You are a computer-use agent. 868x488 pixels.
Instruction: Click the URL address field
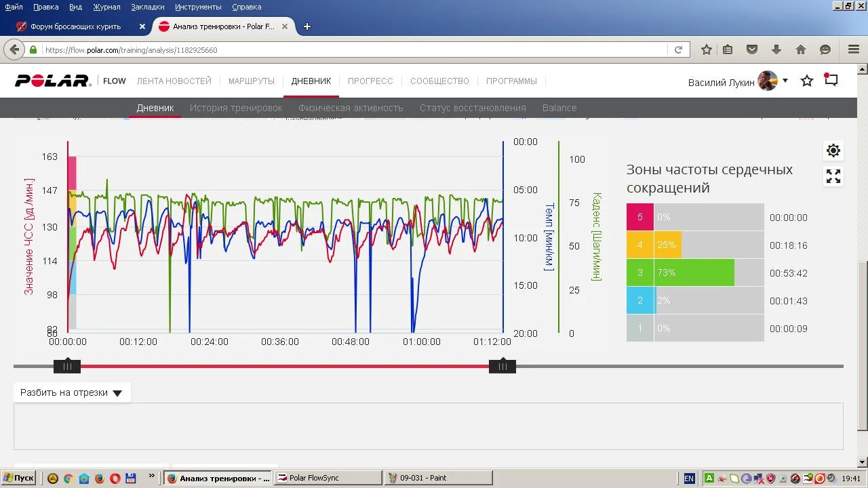coord(353,49)
